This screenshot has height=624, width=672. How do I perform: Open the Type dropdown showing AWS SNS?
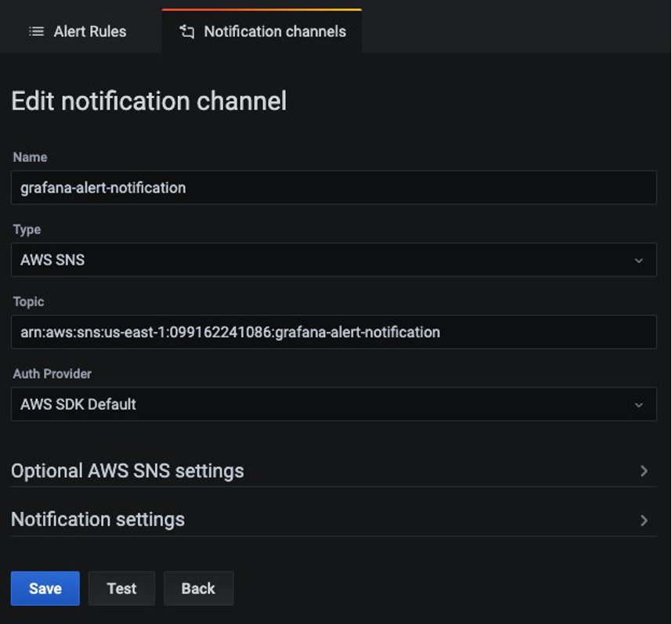click(334, 260)
